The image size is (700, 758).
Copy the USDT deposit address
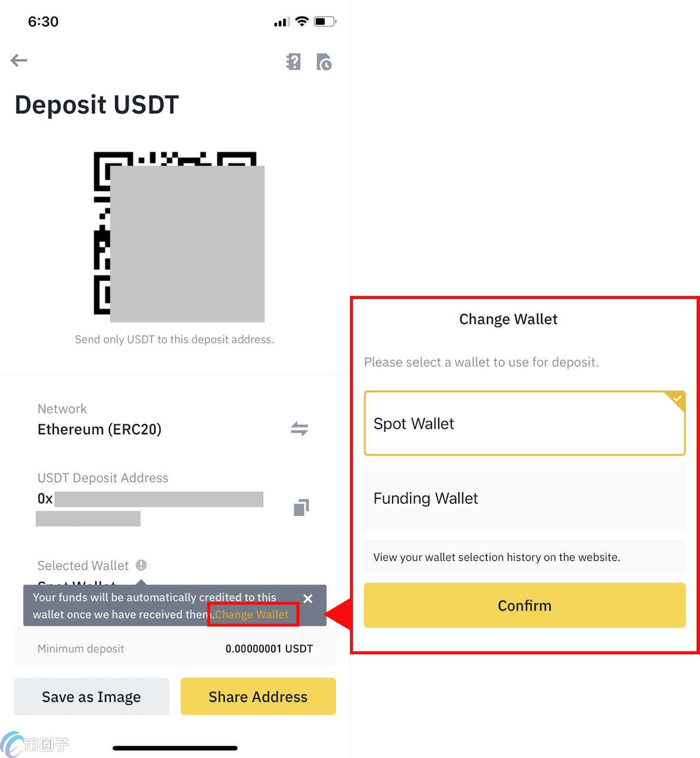(301, 507)
